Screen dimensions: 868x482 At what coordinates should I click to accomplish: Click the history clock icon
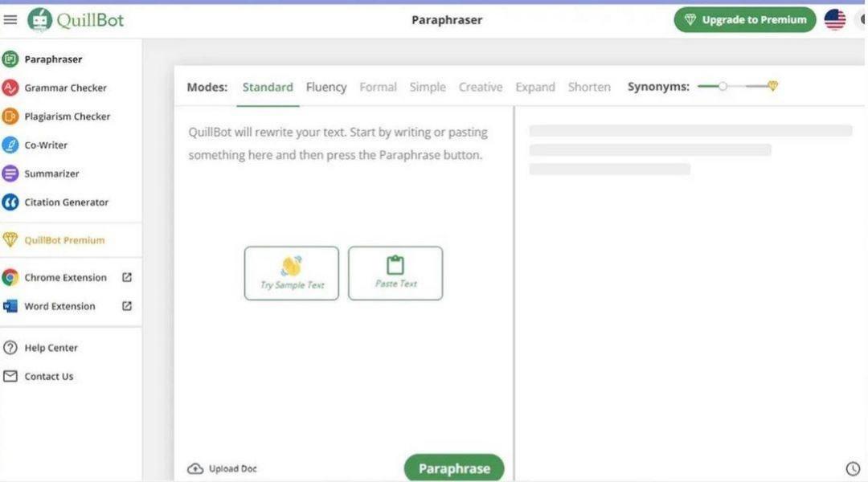tap(853, 468)
